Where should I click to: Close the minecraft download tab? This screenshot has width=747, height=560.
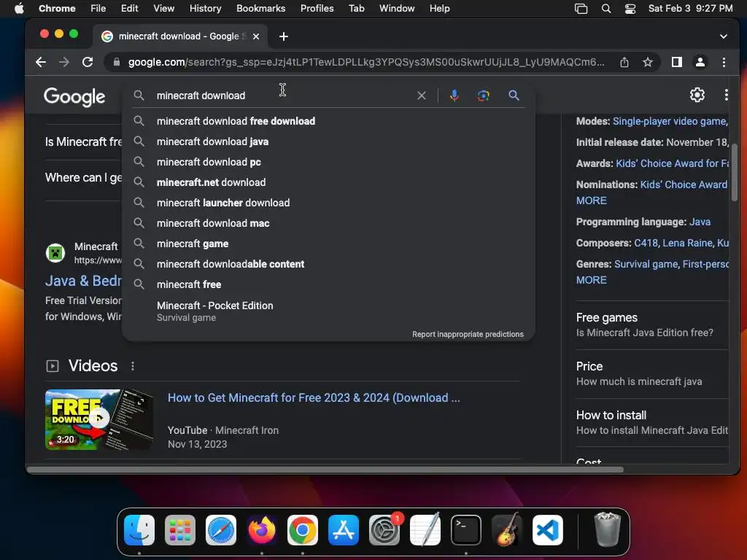(256, 36)
